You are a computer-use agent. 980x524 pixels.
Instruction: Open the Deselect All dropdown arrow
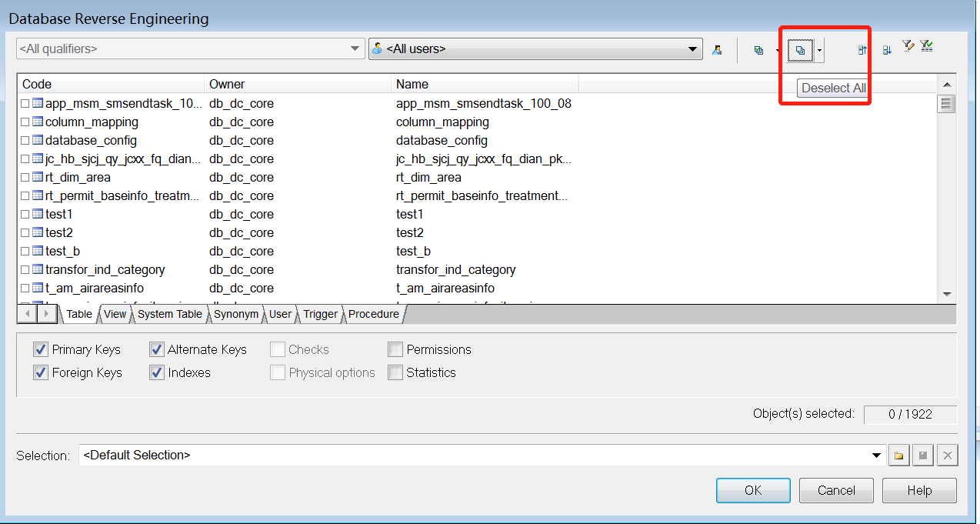point(820,50)
